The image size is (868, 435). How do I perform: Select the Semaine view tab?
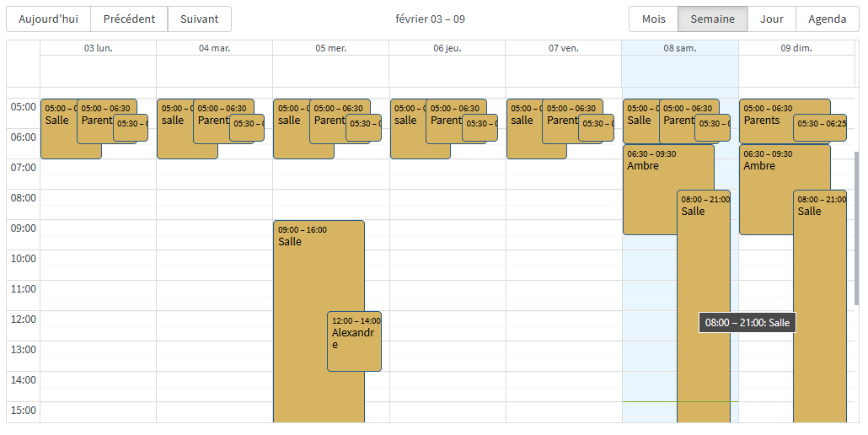point(712,19)
